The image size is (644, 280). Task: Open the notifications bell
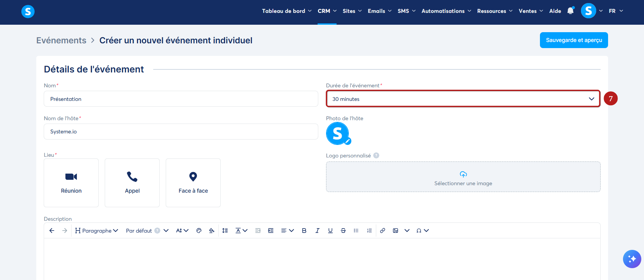[x=570, y=11]
